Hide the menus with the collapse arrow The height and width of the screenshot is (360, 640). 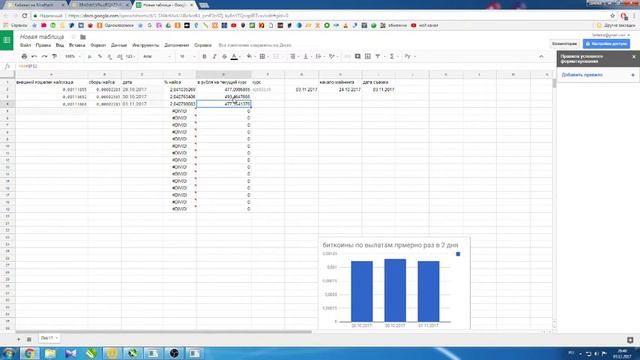(541, 56)
